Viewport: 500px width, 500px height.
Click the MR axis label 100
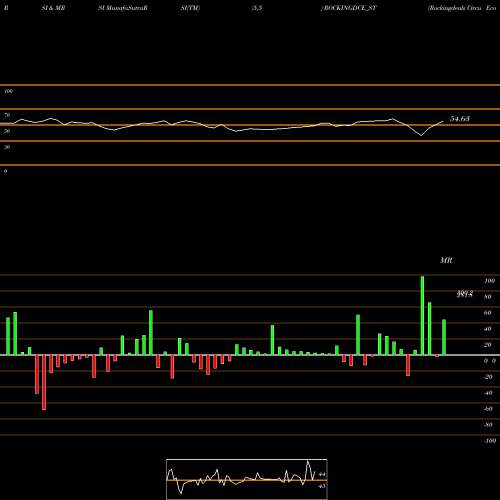(489, 281)
